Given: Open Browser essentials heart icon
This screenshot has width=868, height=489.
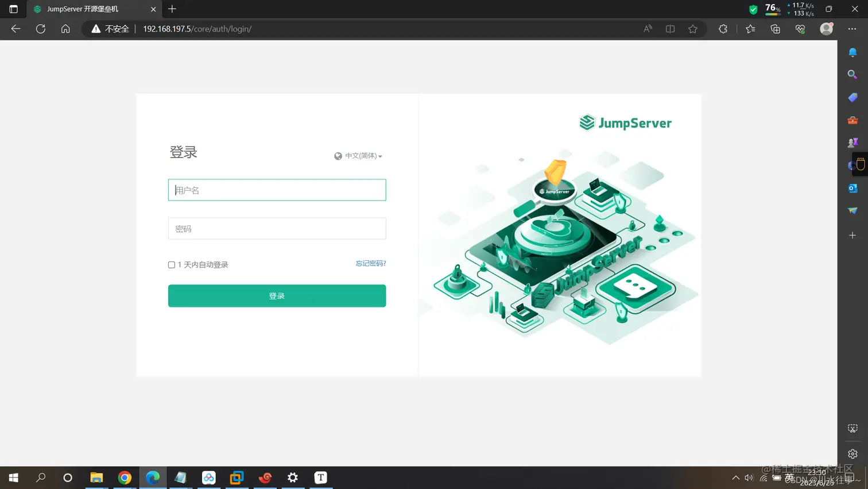Looking at the screenshot, I should click(x=800, y=29).
